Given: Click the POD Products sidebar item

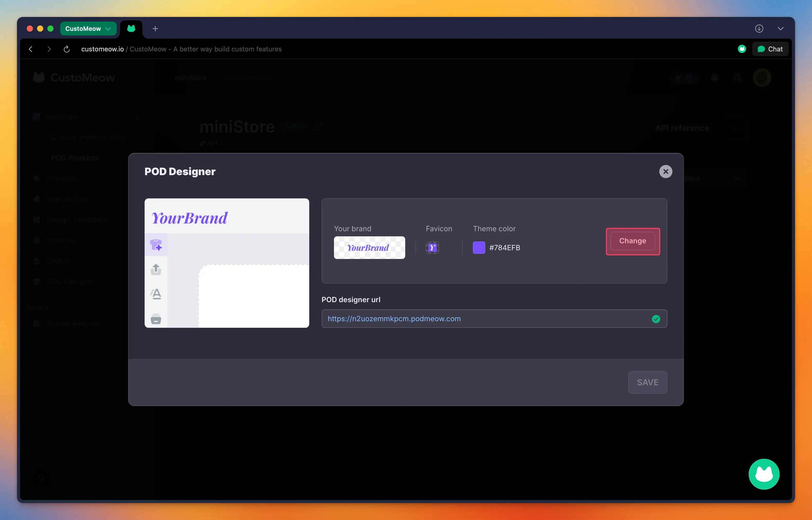Looking at the screenshot, I should coord(75,158).
